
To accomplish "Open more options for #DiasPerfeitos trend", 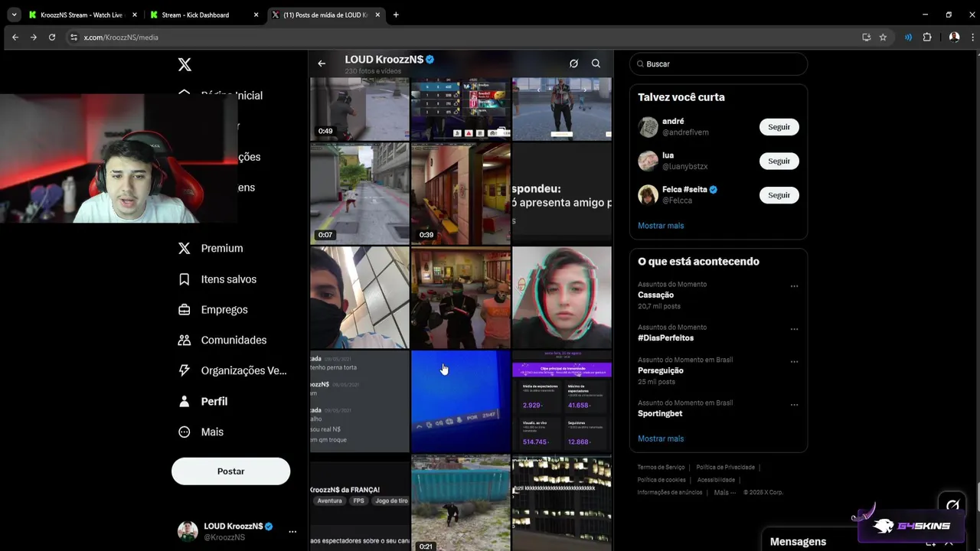I will coord(794,329).
